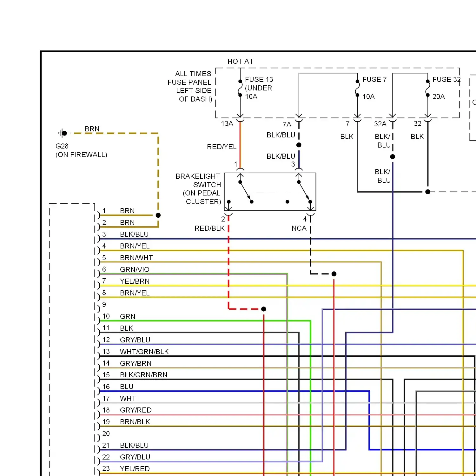The width and height of the screenshot is (476, 476).
Task: Click 'BLK/BLU' label on pin 3 row
Action: pyautogui.click(x=134, y=234)
